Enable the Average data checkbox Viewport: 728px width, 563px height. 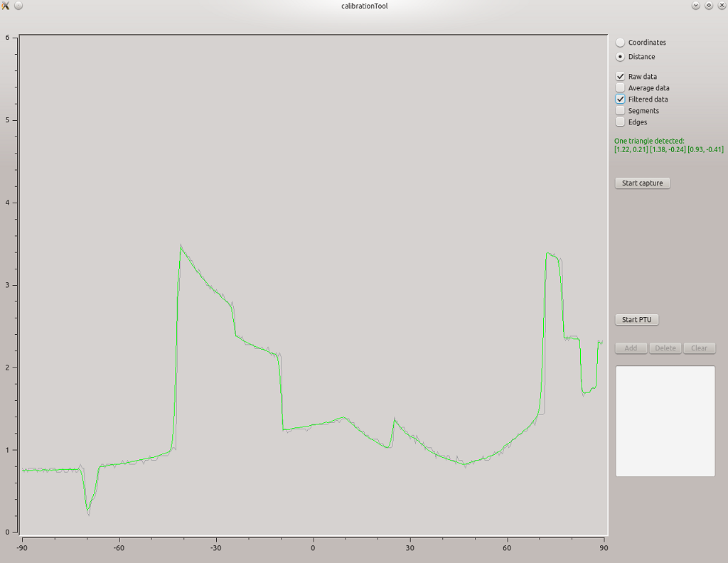click(621, 88)
